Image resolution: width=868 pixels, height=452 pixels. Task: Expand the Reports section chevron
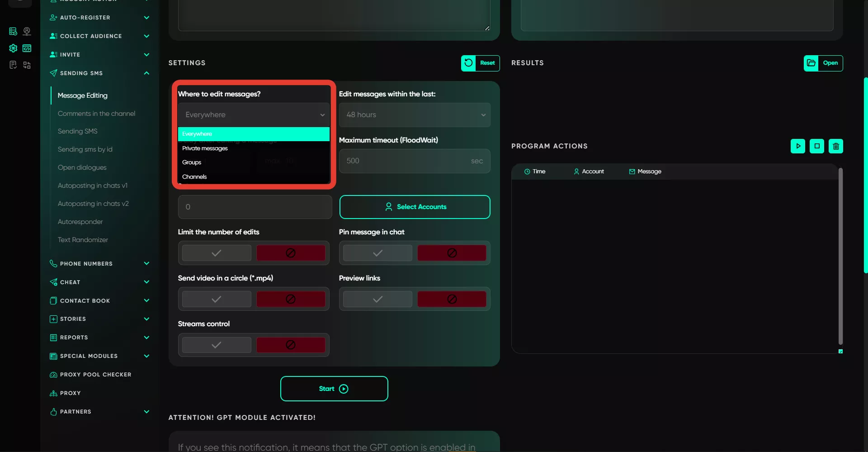[146, 338]
